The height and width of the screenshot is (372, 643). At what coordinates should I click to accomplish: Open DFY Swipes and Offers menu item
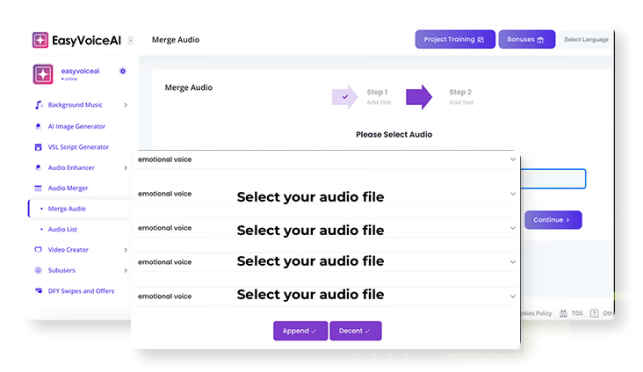coord(81,291)
